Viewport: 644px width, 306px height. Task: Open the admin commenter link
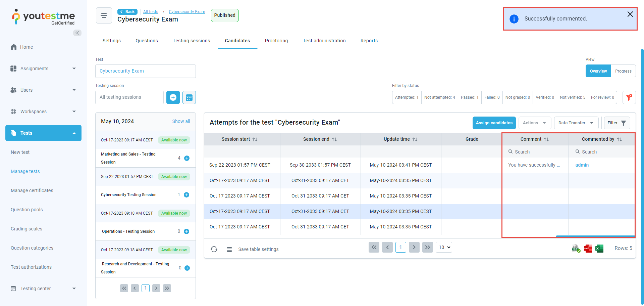pos(582,165)
